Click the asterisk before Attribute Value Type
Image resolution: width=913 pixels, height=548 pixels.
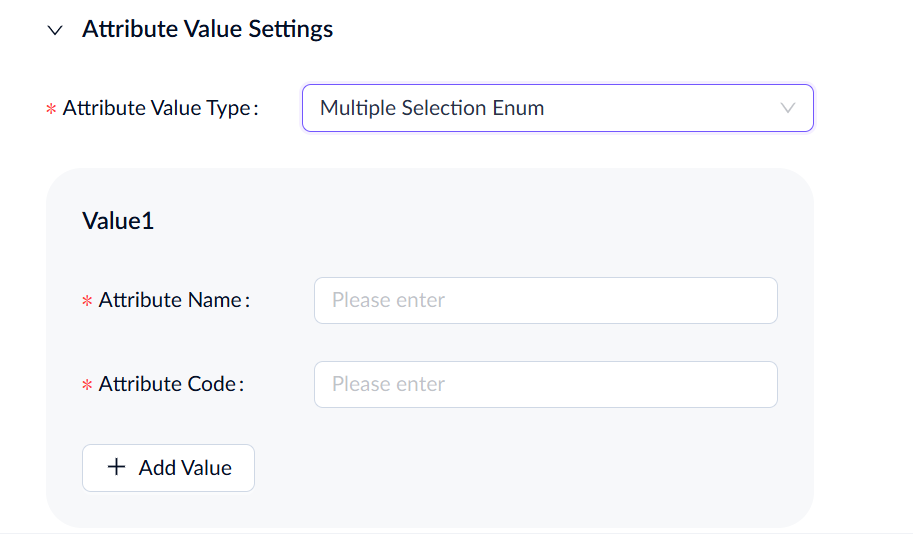(x=51, y=109)
